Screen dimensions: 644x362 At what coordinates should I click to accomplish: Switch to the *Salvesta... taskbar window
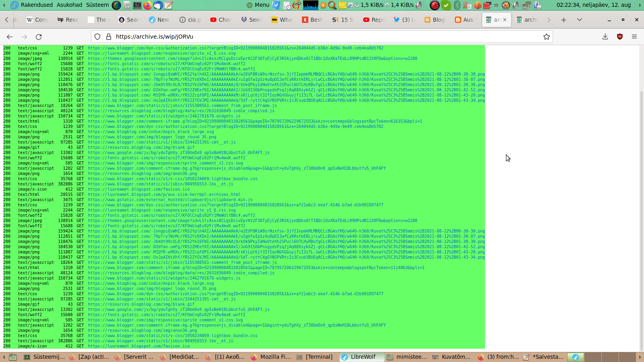click(543, 357)
